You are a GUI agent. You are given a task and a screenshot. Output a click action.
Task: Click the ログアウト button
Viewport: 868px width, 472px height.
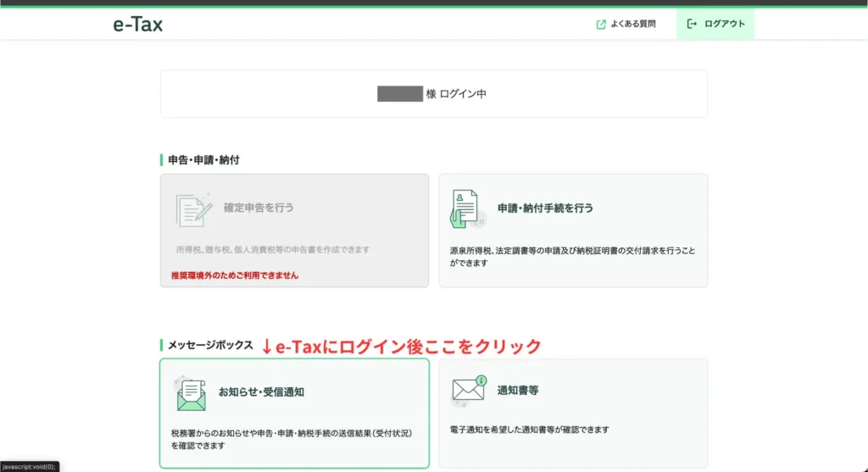coord(715,24)
